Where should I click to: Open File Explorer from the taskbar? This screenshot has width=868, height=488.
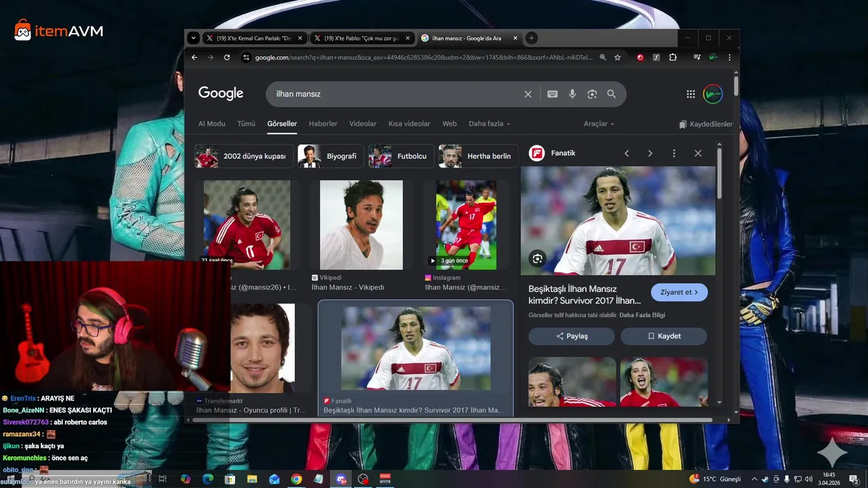(252, 479)
